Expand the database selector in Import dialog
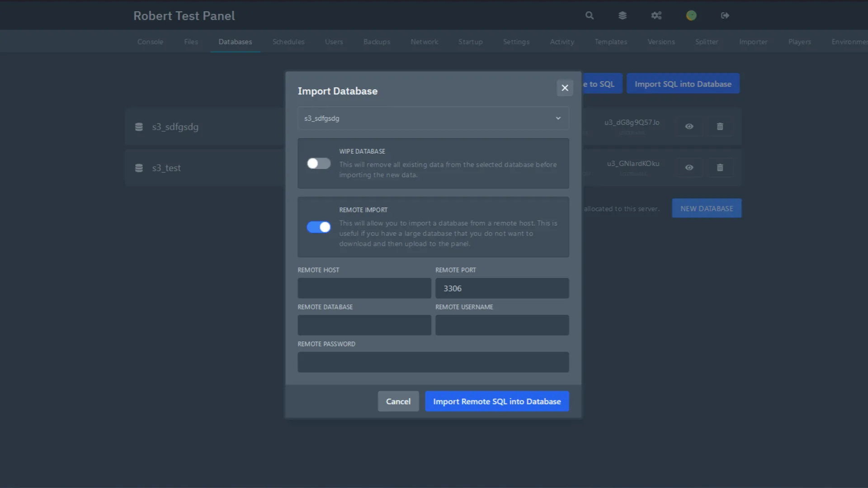868x488 pixels. pyautogui.click(x=558, y=118)
